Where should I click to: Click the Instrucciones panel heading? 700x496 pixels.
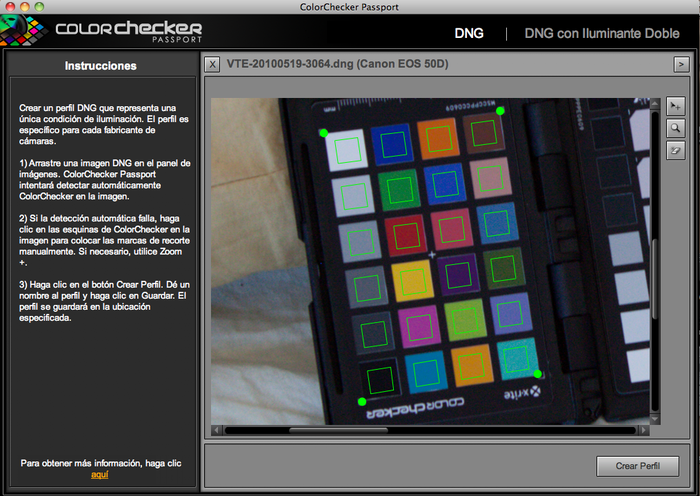[100, 66]
